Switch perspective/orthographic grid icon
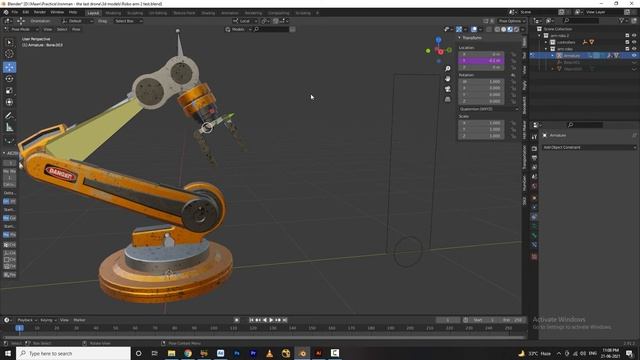The height and width of the screenshot is (360, 640). [x=448, y=99]
